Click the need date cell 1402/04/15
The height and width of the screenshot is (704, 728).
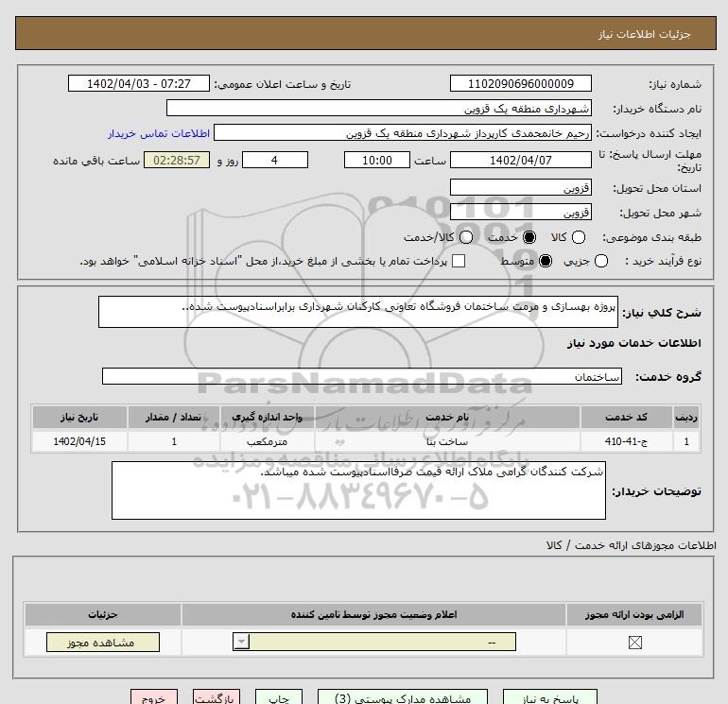coord(79,441)
